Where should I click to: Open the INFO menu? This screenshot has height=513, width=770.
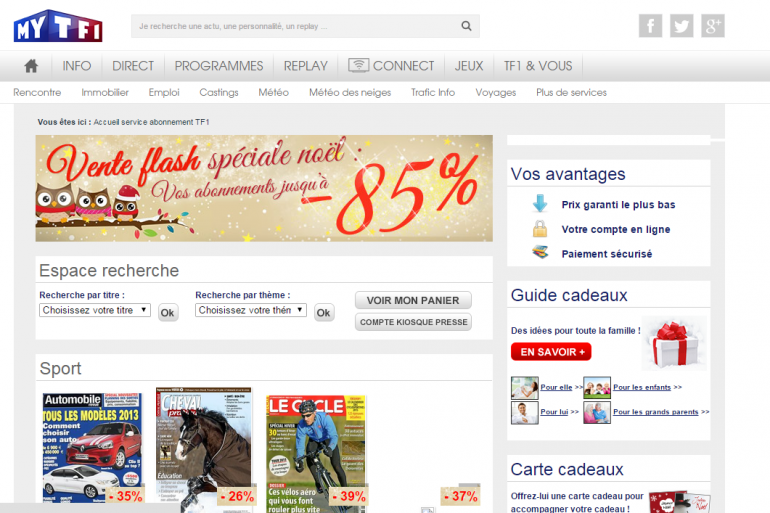click(x=77, y=66)
